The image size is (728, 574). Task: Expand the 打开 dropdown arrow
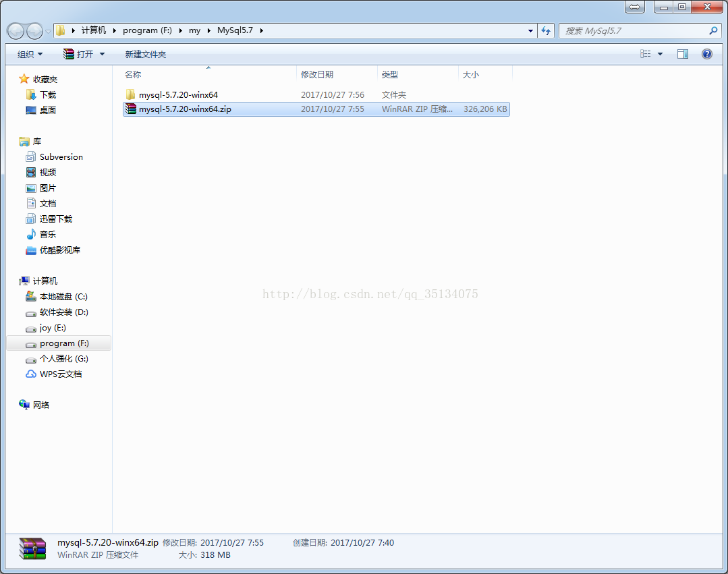tap(102, 54)
